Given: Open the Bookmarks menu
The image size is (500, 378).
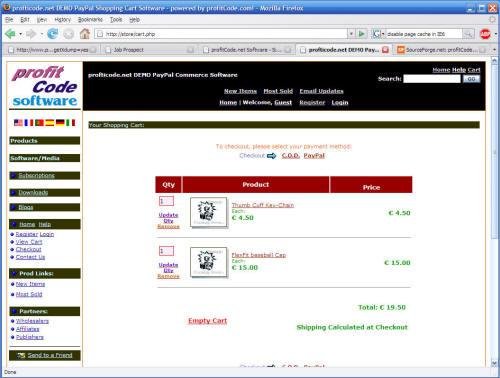Looking at the screenshot, I should point(90,20).
